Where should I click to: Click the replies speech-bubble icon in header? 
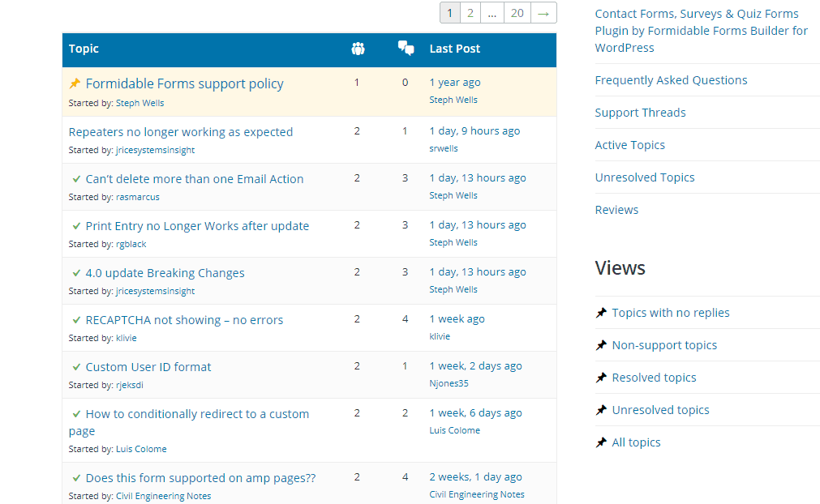(406, 48)
